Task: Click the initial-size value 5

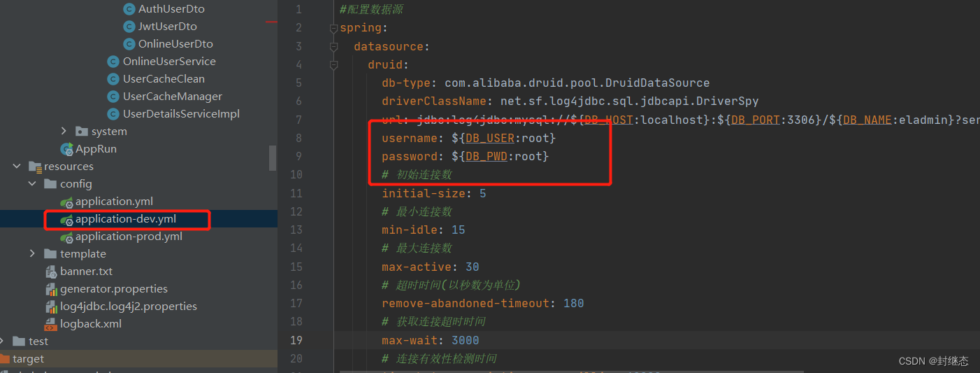Action: (x=482, y=193)
